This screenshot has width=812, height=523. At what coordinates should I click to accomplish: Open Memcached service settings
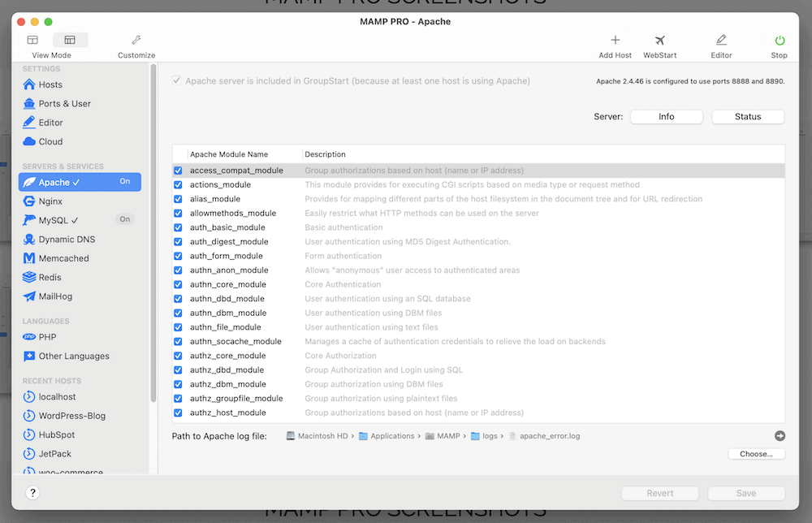(x=63, y=258)
